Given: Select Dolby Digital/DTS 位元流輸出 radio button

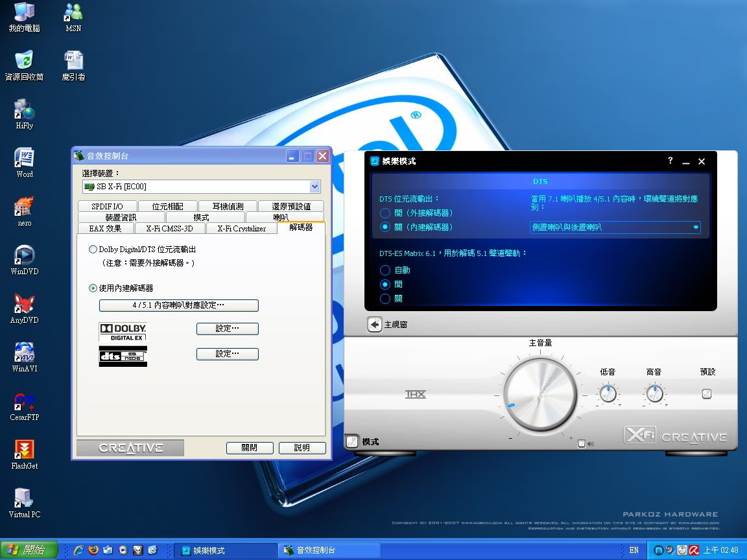Looking at the screenshot, I should (x=93, y=249).
